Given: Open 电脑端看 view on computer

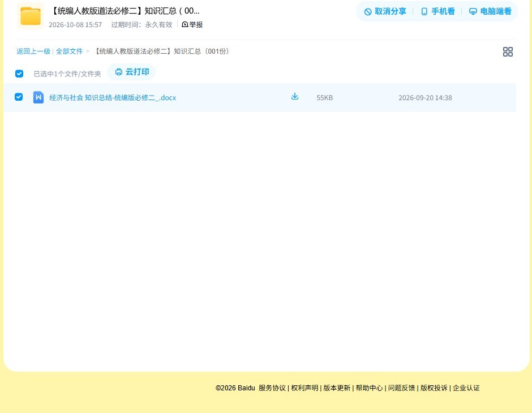Looking at the screenshot, I should coord(490,11).
